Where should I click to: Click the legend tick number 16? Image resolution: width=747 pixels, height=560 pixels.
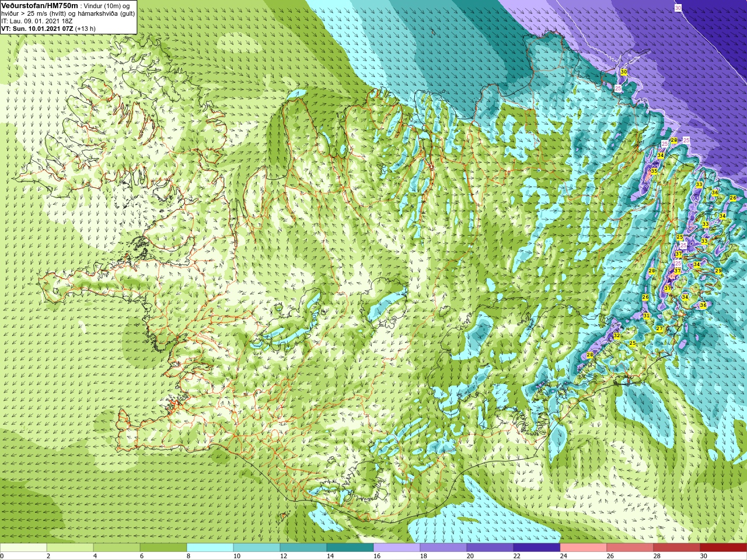click(x=377, y=556)
